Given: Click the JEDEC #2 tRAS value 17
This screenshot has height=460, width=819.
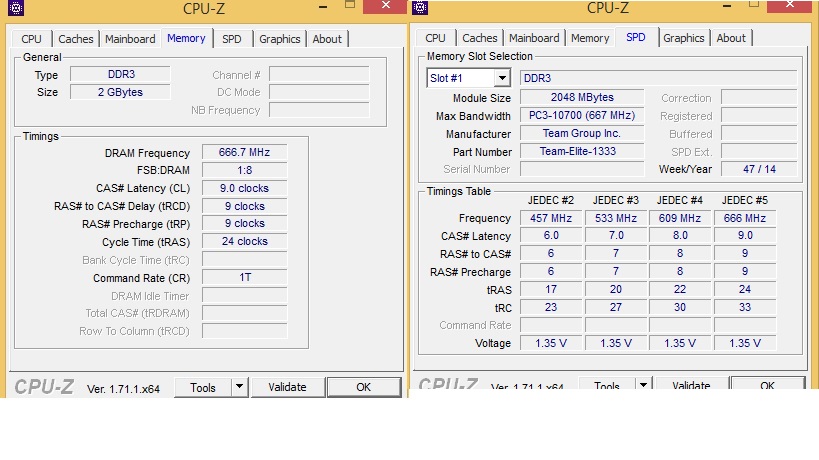Looking at the screenshot, I should tap(551, 290).
